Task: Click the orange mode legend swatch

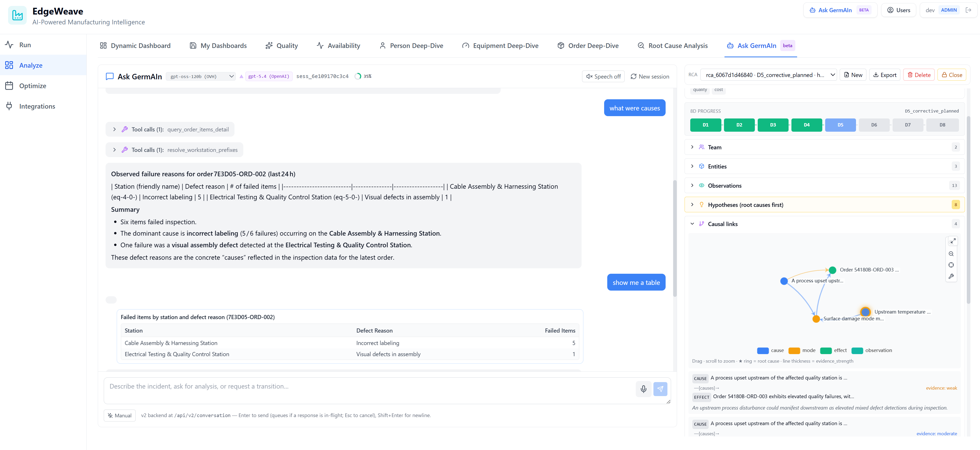Action: pyautogui.click(x=794, y=350)
